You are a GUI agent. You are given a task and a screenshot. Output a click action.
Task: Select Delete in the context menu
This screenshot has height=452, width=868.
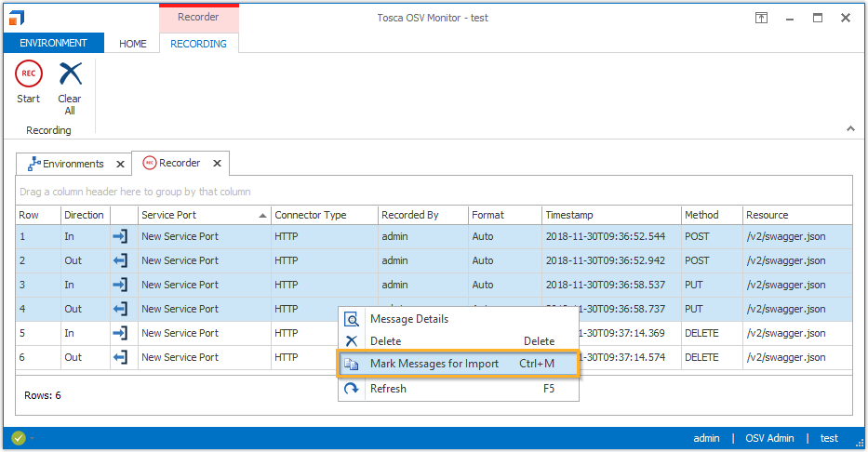386,341
